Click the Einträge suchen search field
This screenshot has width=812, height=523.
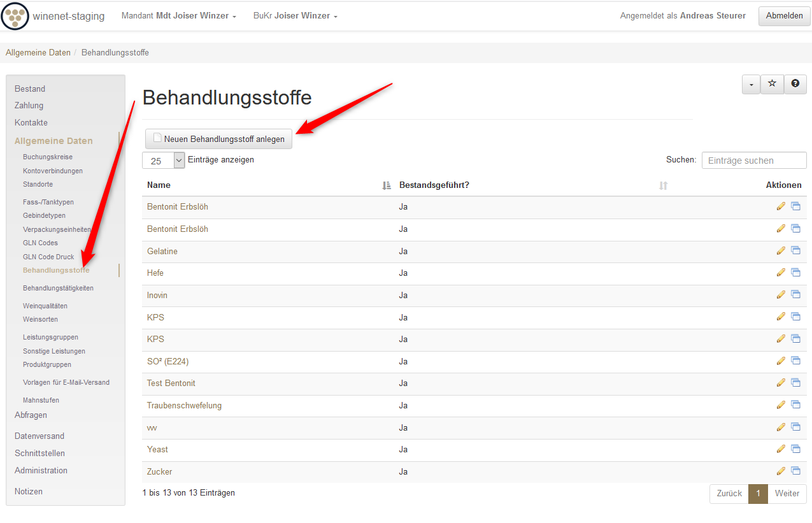tap(753, 161)
